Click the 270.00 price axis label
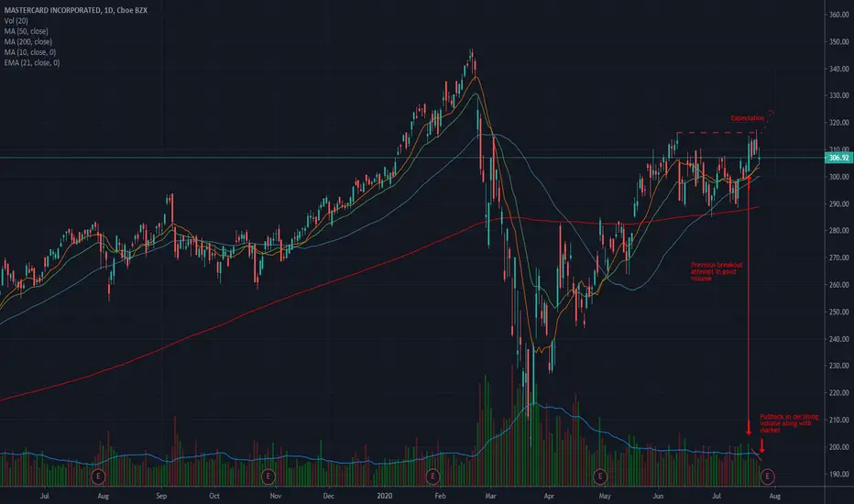This screenshot has width=854, height=504. (x=838, y=257)
